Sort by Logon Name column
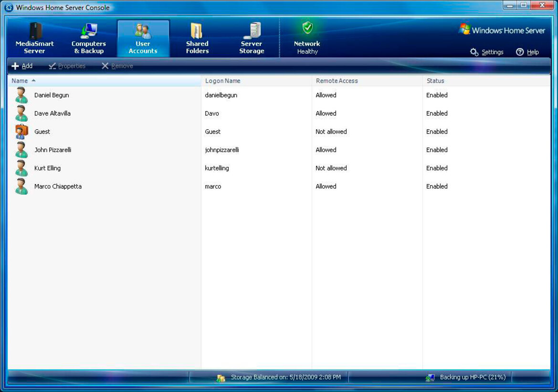The image size is (558, 392). tap(256, 81)
